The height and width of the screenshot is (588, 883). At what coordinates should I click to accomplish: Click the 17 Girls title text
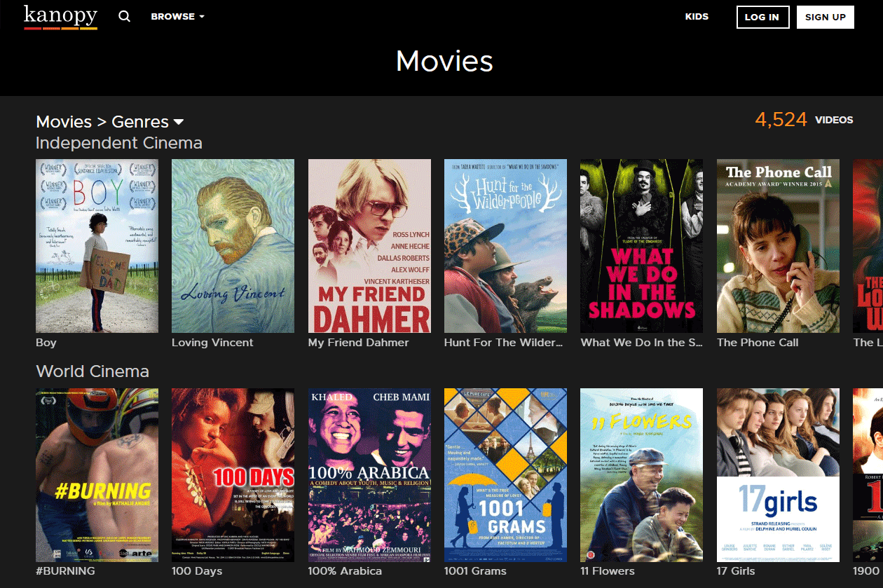736,571
